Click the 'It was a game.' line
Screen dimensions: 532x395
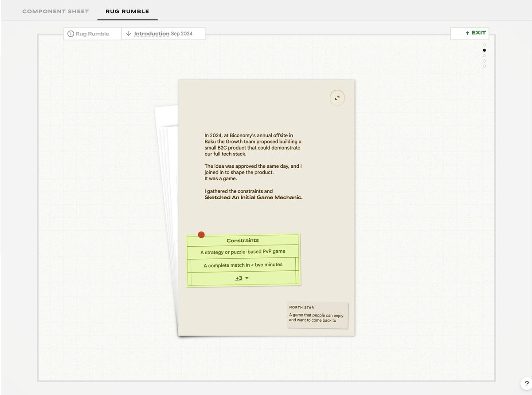[221, 178]
